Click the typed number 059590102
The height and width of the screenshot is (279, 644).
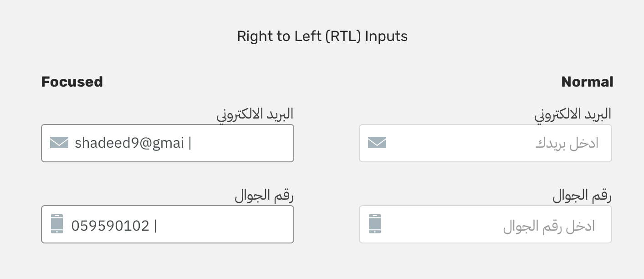click(110, 226)
